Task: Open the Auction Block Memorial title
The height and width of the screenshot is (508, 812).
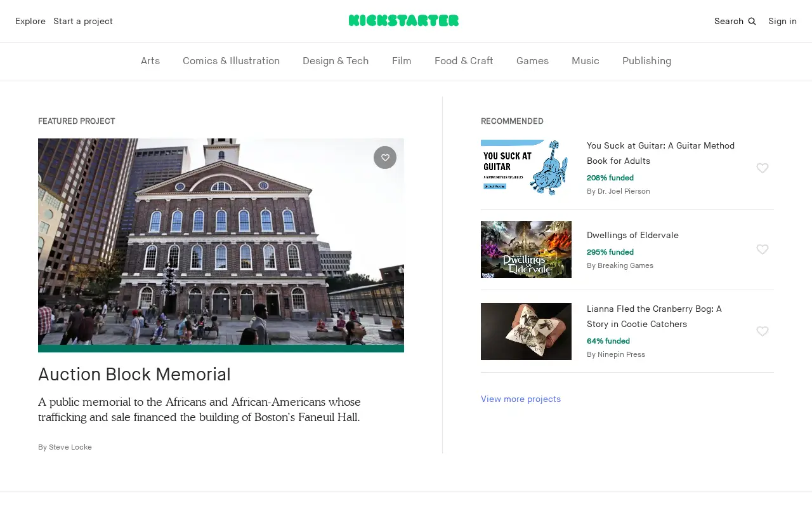Action: [134, 374]
